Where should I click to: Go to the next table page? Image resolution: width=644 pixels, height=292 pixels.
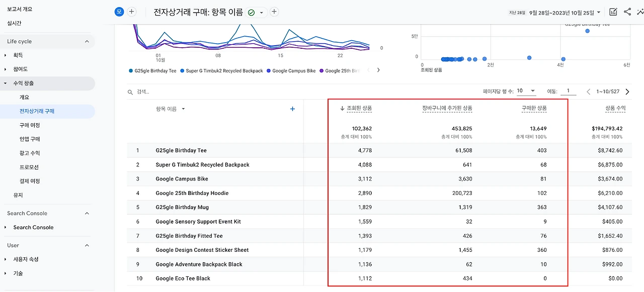click(x=627, y=91)
